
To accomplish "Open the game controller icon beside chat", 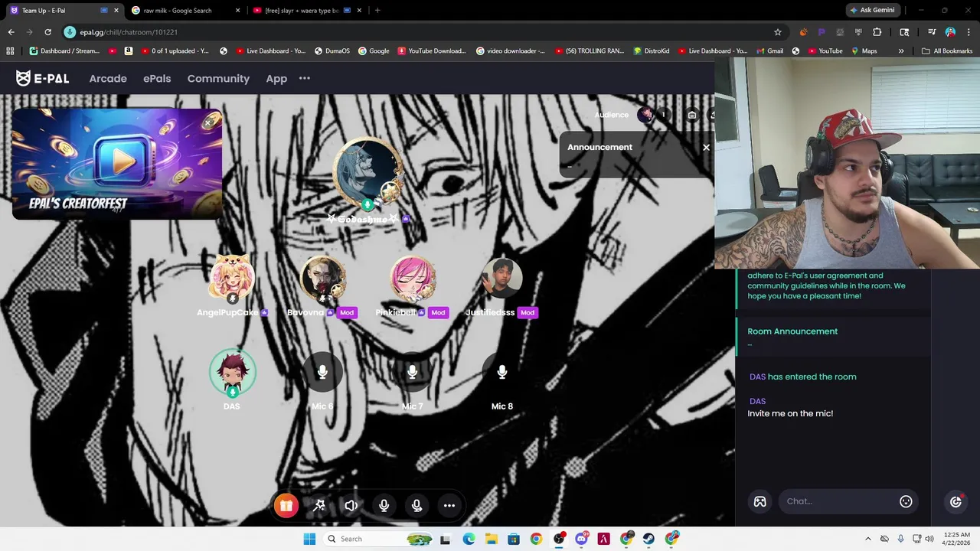I will click(759, 501).
